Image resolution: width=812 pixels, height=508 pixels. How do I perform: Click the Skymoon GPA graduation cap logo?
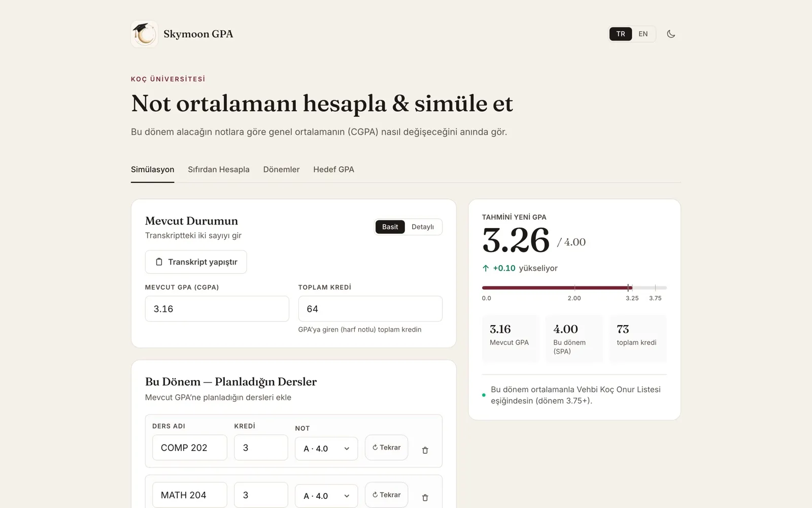click(144, 34)
